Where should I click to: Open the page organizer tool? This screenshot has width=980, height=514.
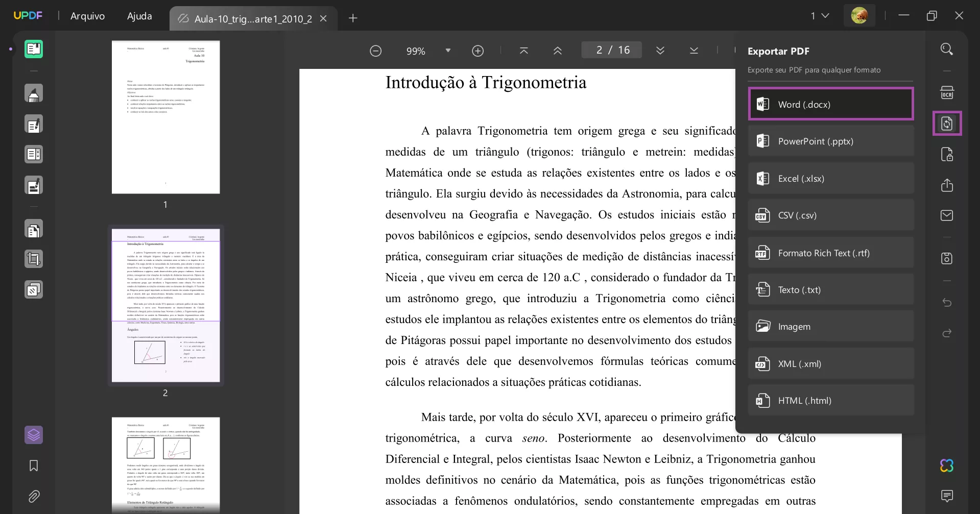34,229
